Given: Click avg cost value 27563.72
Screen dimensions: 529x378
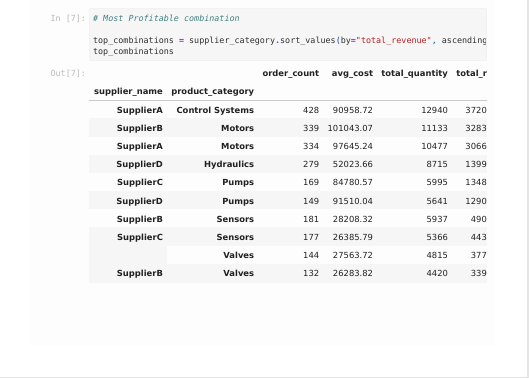Looking at the screenshot, I should click(353, 255).
